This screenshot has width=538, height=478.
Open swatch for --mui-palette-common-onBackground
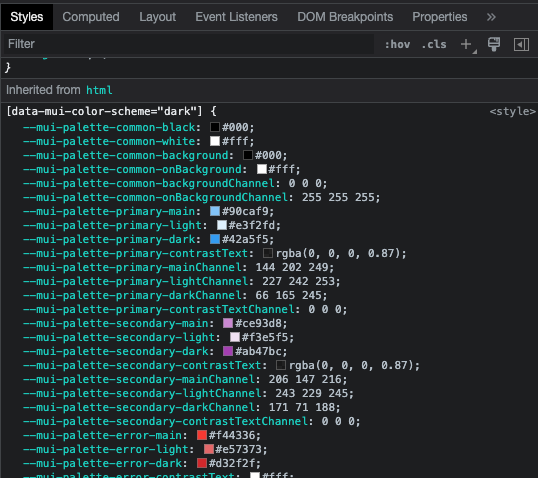[x=262, y=169]
